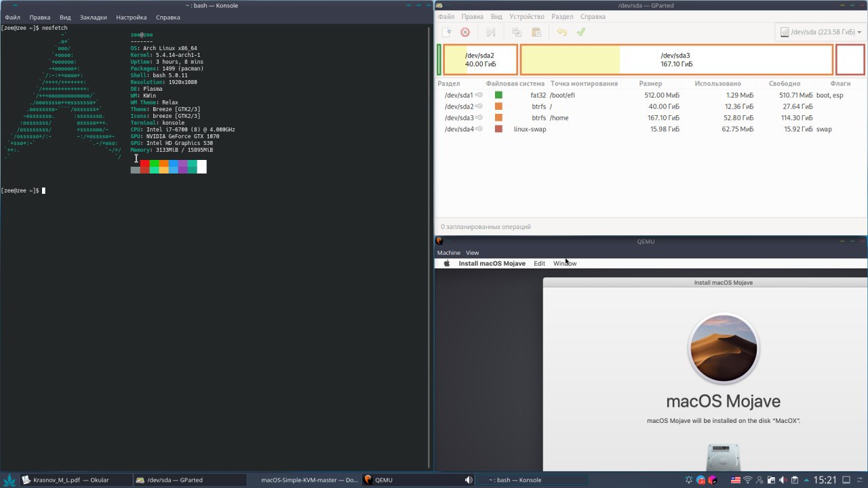This screenshot has height=488, width=868.
Task: Click the Файловая система column header
Action: click(515, 83)
